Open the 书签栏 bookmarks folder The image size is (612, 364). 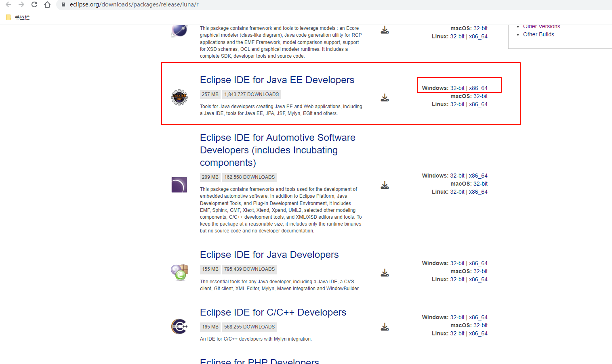[x=18, y=17]
